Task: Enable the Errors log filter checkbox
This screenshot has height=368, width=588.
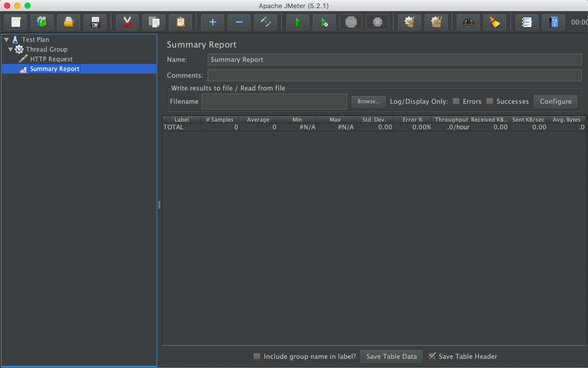Action: [456, 101]
